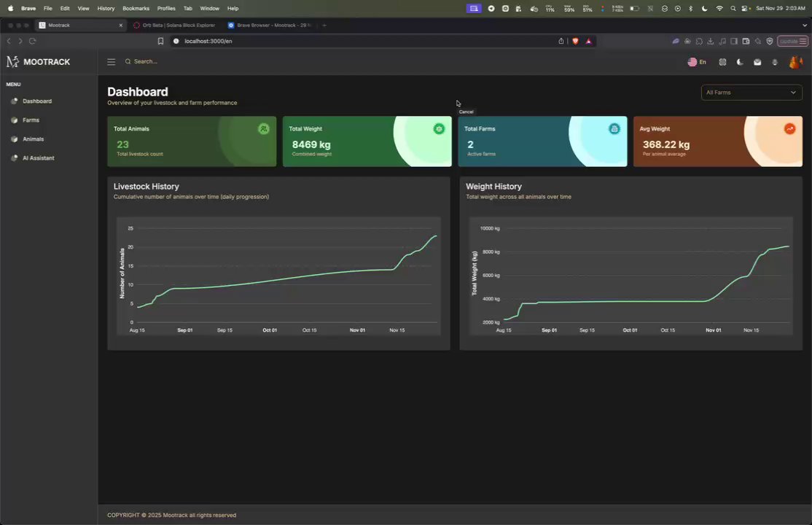812x525 pixels.
Task: Collapse sidebar with the hamburger menu icon
Action: click(111, 62)
